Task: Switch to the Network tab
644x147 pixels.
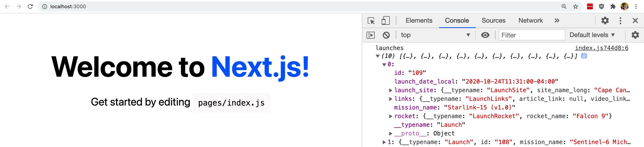Action: click(530, 21)
